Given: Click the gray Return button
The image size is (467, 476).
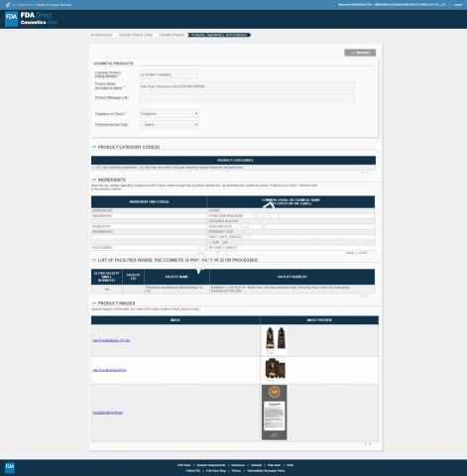Looking at the screenshot, I should 360,53.
